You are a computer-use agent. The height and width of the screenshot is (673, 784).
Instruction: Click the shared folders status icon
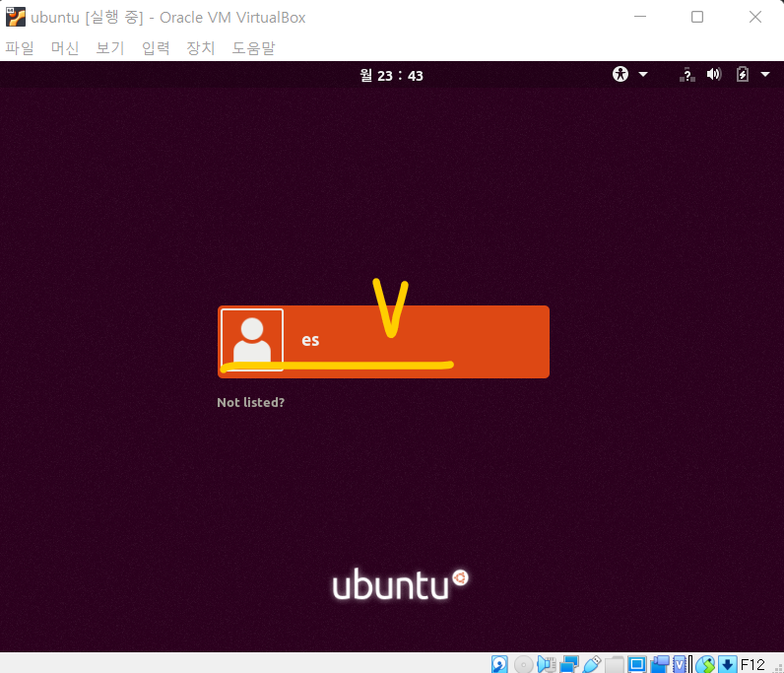point(615,664)
